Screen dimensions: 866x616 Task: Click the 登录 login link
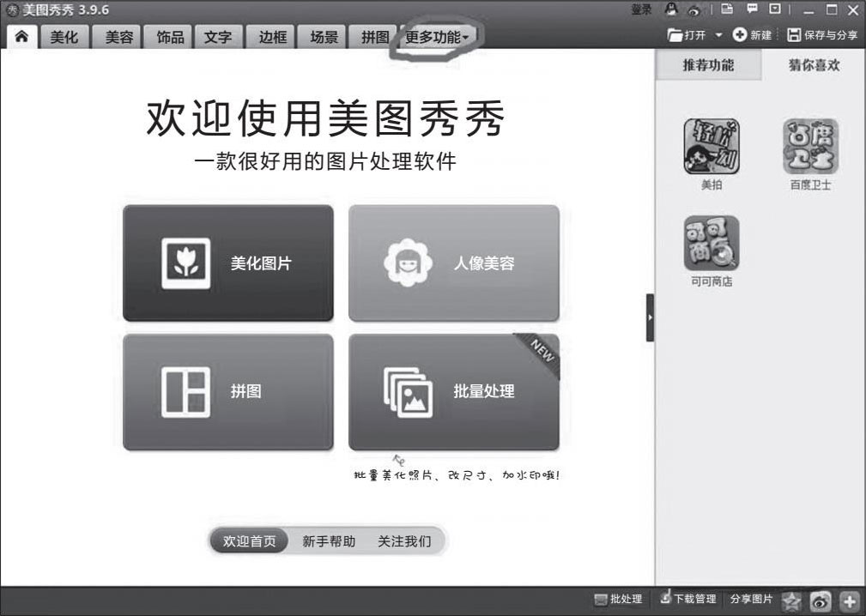point(641,9)
